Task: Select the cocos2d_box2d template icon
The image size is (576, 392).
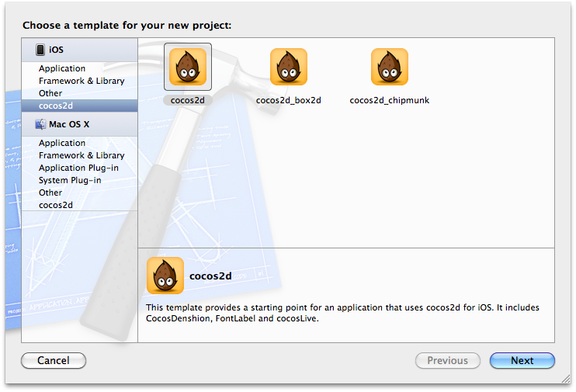Action: 288,67
